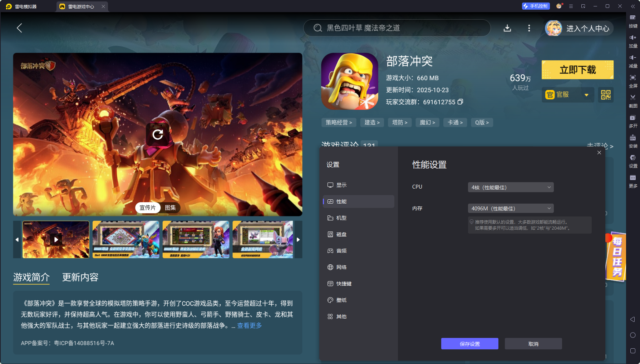Open the 音频 audio settings section
Screen dimensions: 640x364
tap(359, 251)
